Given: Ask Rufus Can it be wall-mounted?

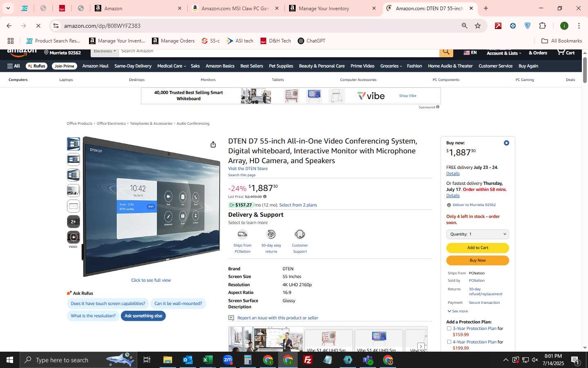Looking at the screenshot, I should (178, 304).
